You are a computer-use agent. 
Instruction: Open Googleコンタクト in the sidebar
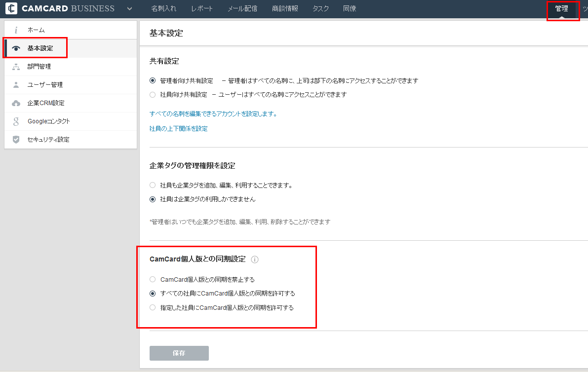(x=71, y=121)
